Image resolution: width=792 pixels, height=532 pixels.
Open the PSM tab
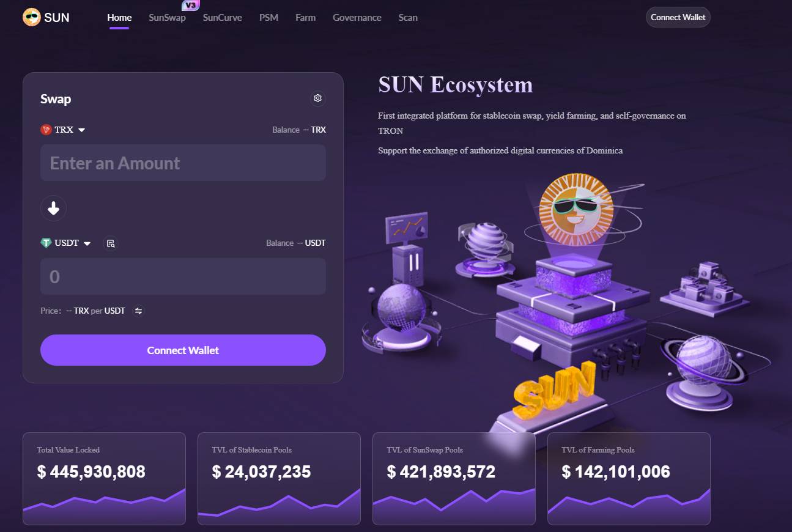[268, 17]
